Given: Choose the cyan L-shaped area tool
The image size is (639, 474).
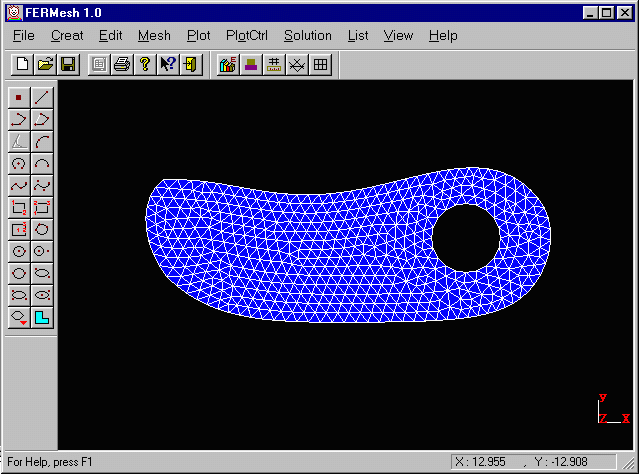Looking at the screenshot, I should tap(42, 318).
